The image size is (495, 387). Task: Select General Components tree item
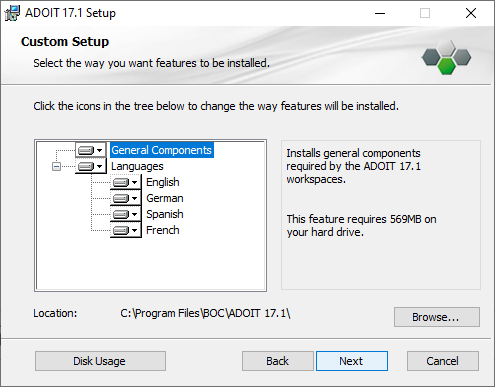(162, 150)
